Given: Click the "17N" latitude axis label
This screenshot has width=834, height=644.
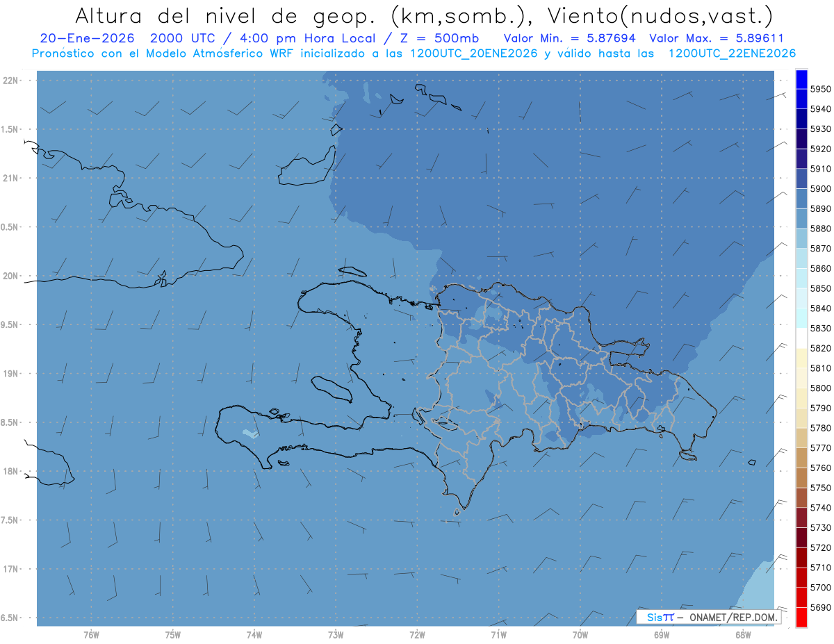Looking at the screenshot, I should (x=11, y=569).
